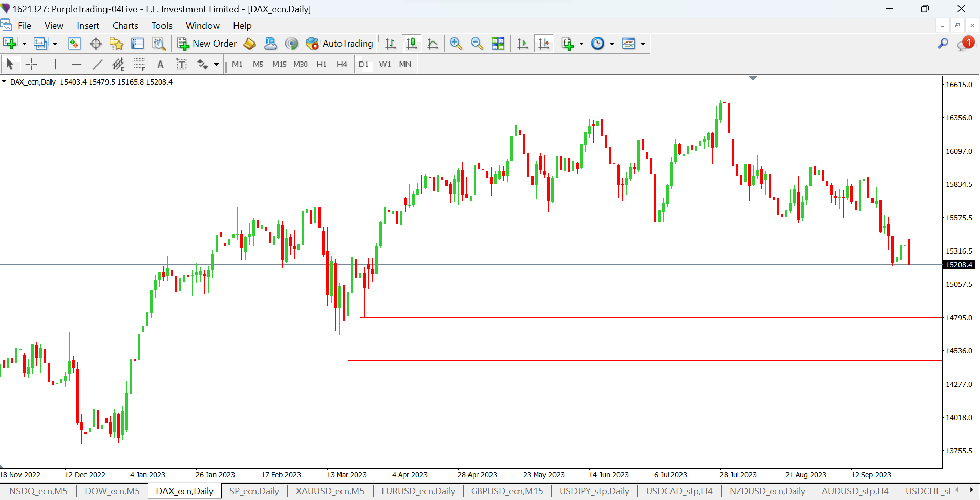
Task: Select the W1 timeframe button
Action: tap(385, 64)
